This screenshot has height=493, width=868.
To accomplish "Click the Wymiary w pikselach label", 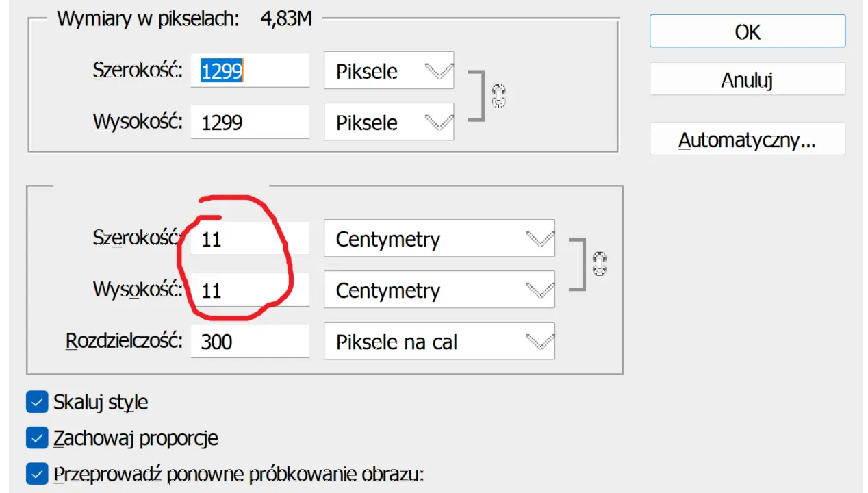I will (148, 18).
